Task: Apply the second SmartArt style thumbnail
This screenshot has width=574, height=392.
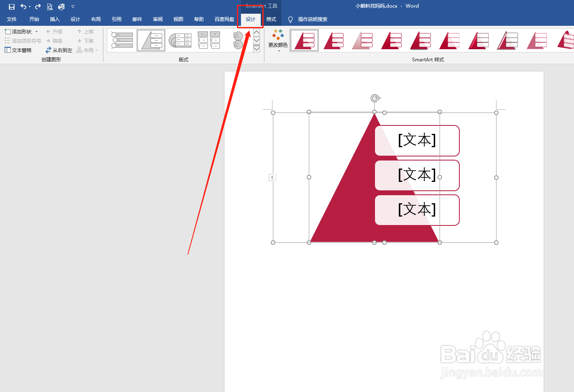Action: 333,40
